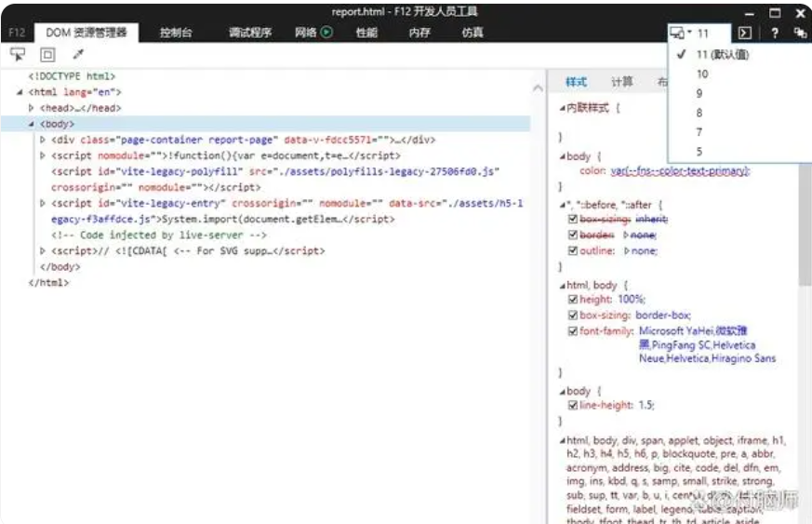812x524 pixels.
Task: Open the 调试程序 tab
Action: coord(250,33)
